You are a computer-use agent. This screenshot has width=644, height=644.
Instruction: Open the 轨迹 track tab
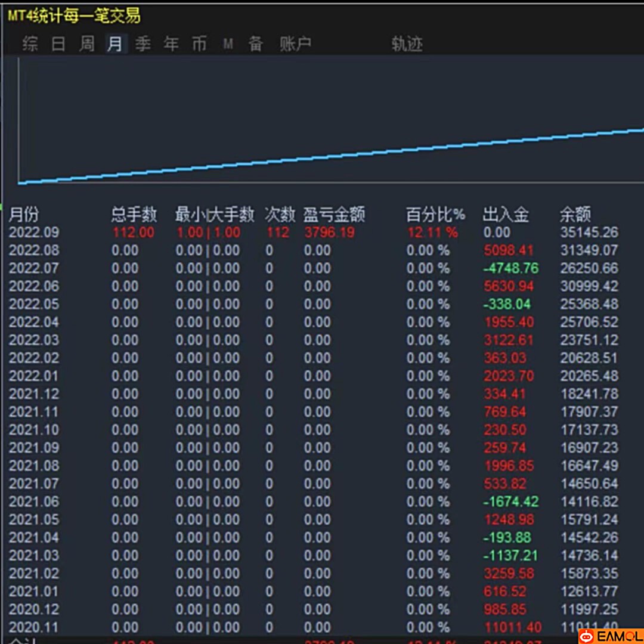407,44
